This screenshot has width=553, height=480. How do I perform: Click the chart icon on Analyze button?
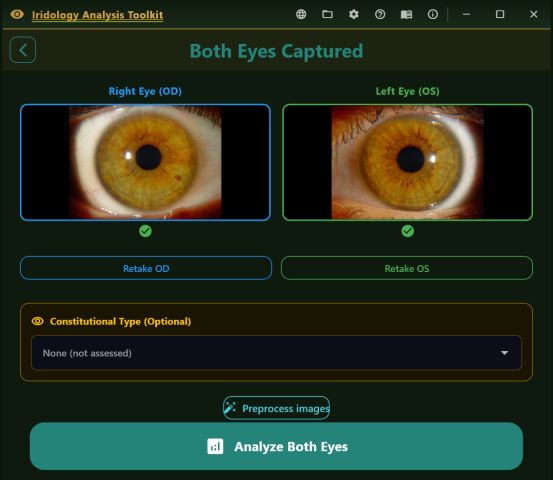pyautogui.click(x=215, y=446)
